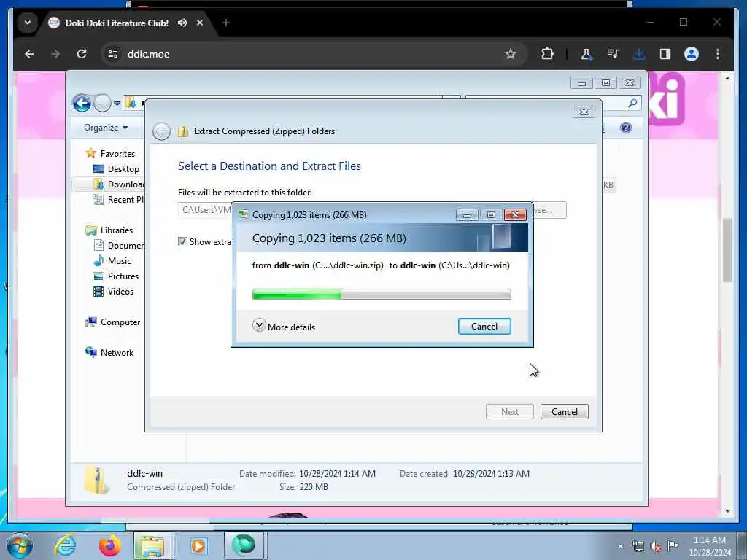This screenshot has height=560, width=747.
Task: Click the Explorer search magnifier icon
Action: tap(632, 104)
